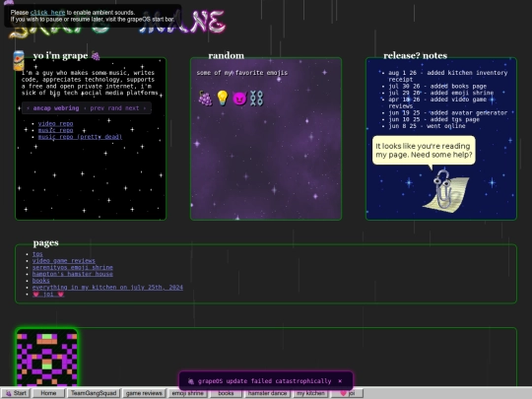Image resolution: width=532 pixels, height=399 pixels.
Task: Click 'click here' to enable ambient sounds
Action: coord(47,13)
